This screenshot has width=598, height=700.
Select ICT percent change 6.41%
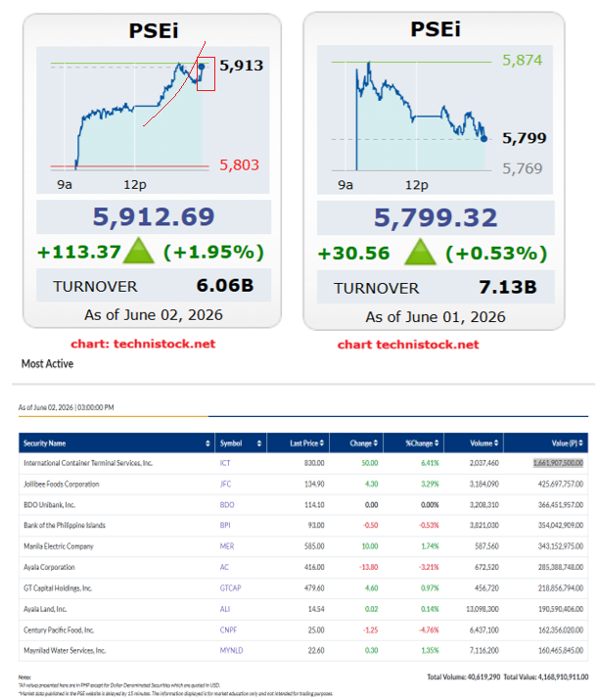[x=430, y=463]
